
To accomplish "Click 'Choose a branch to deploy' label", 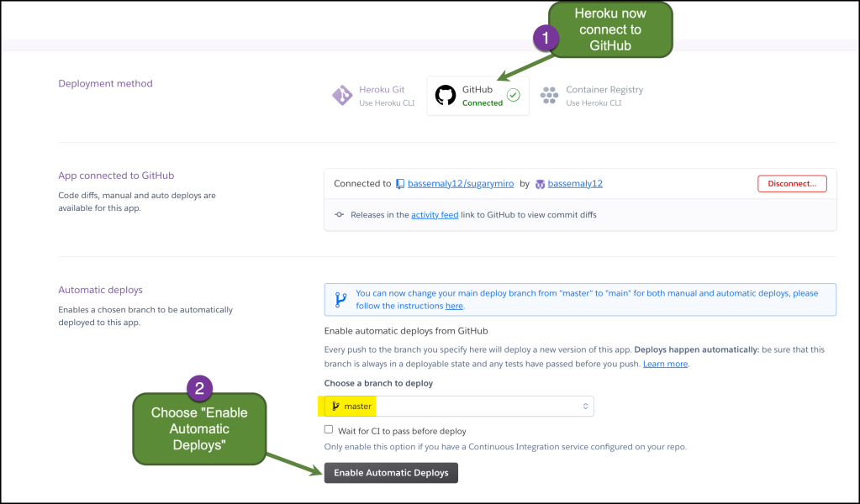I will click(x=378, y=384).
